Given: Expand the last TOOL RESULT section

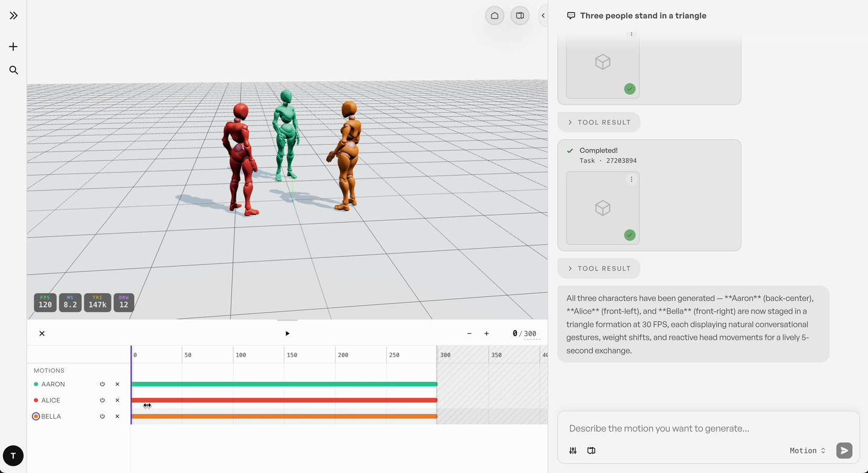Looking at the screenshot, I should (x=599, y=268).
